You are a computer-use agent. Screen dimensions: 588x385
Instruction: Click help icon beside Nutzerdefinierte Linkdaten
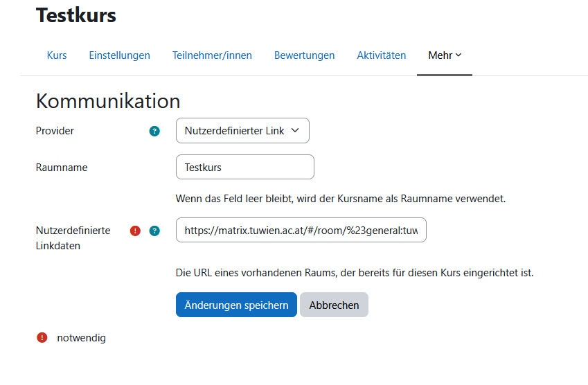click(154, 231)
